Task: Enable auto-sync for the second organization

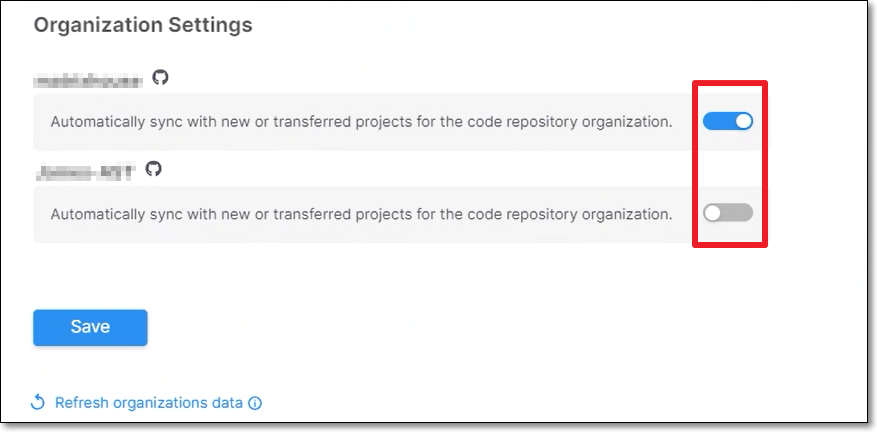Action: 728,213
